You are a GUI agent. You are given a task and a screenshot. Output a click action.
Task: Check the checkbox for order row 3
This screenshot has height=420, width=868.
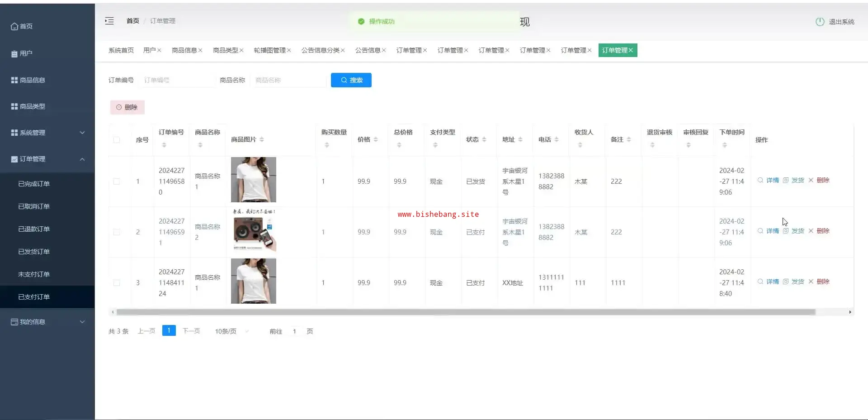pyautogui.click(x=117, y=283)
